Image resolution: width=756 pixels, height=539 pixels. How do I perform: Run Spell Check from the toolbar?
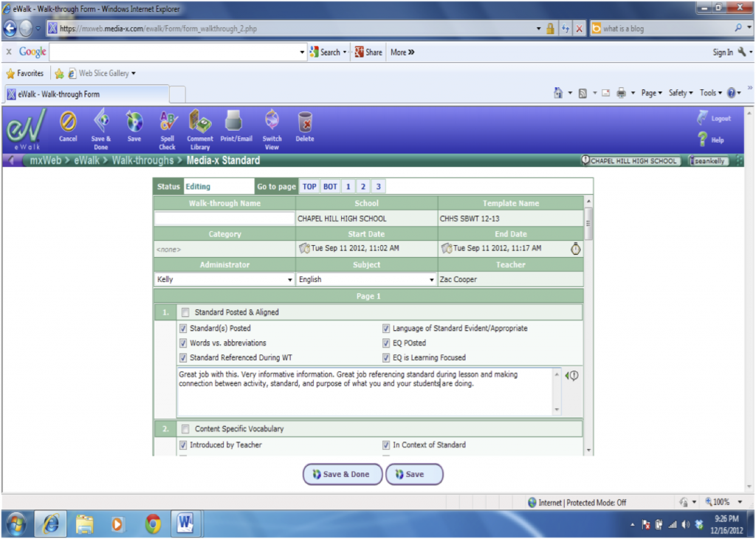168,122
